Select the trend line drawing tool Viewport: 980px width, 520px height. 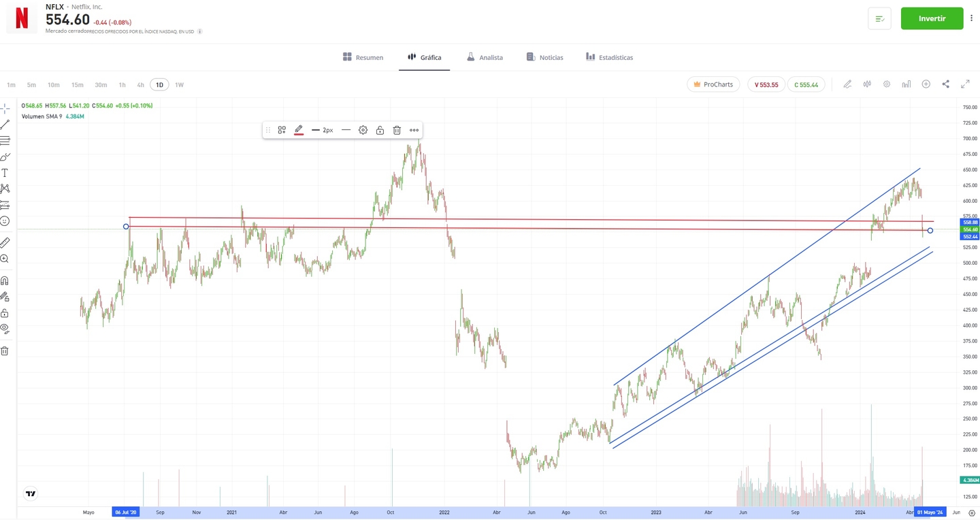click(x=5, y=125)
